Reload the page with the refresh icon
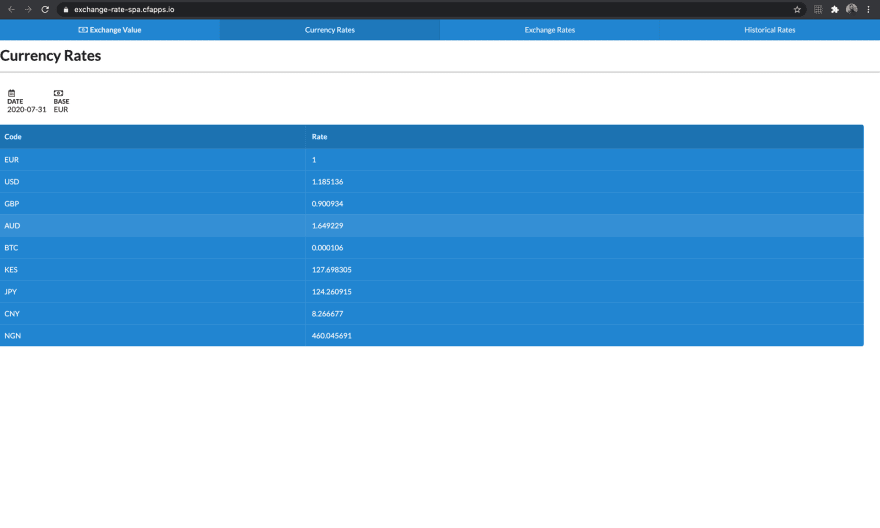 [45, 10]
